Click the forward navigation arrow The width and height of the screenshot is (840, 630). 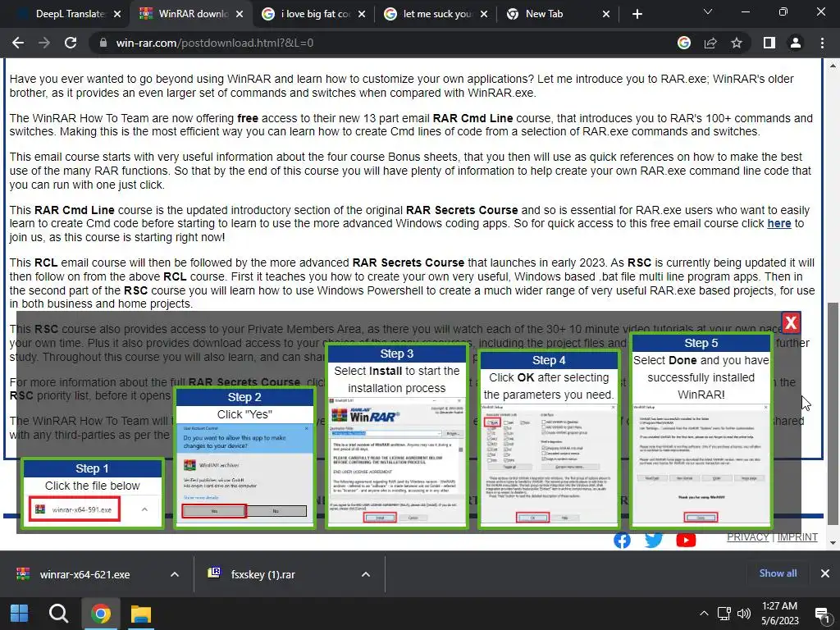pos(44,43)
